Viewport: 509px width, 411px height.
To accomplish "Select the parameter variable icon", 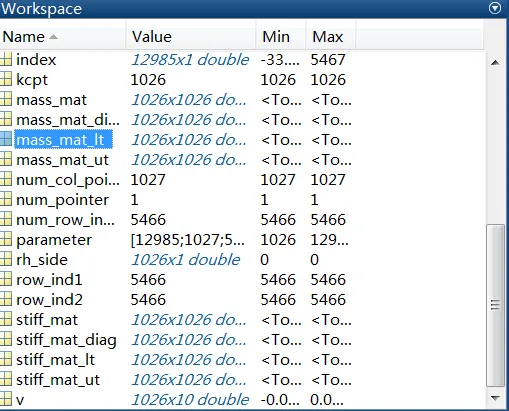I will (6, 240).
